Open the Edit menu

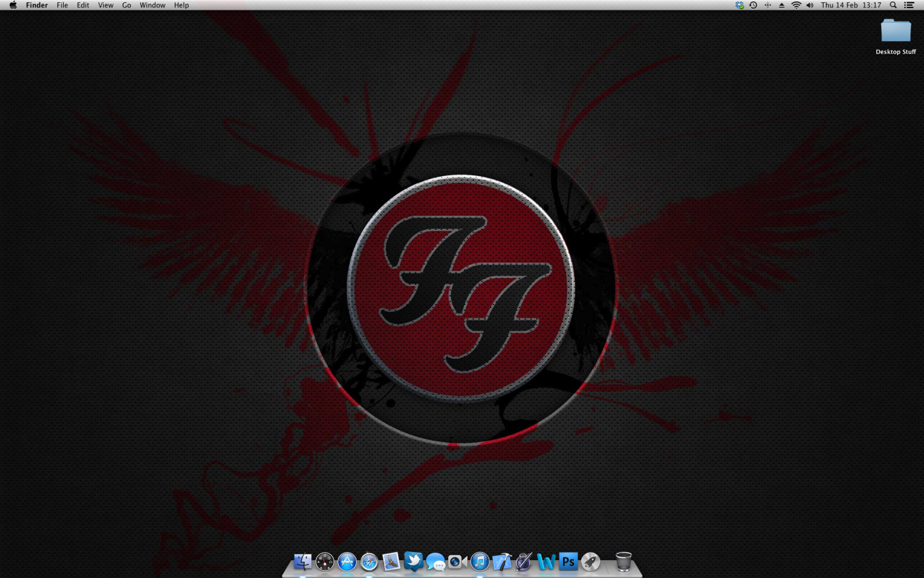click(83, 5)
